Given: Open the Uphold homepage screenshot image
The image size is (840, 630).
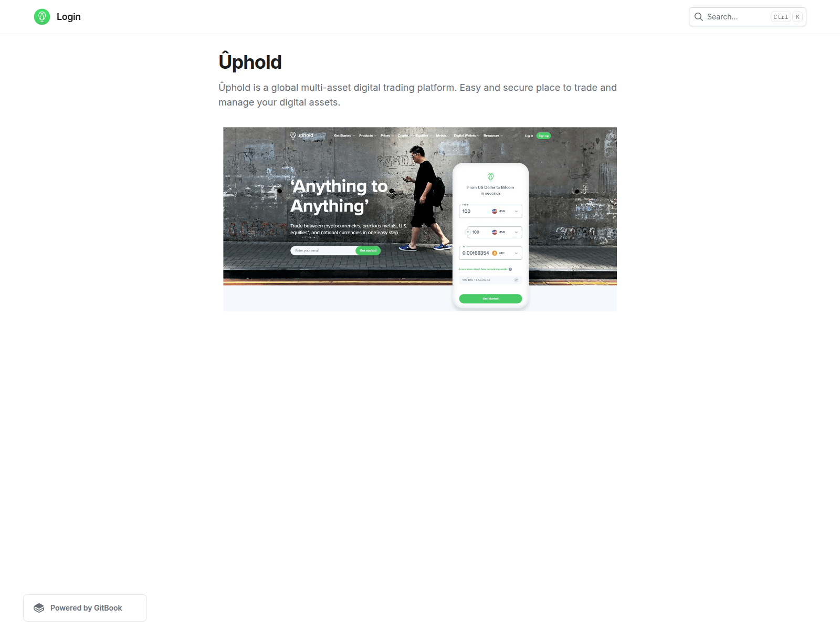Looking at the screenshot, I should pos(420,219).
